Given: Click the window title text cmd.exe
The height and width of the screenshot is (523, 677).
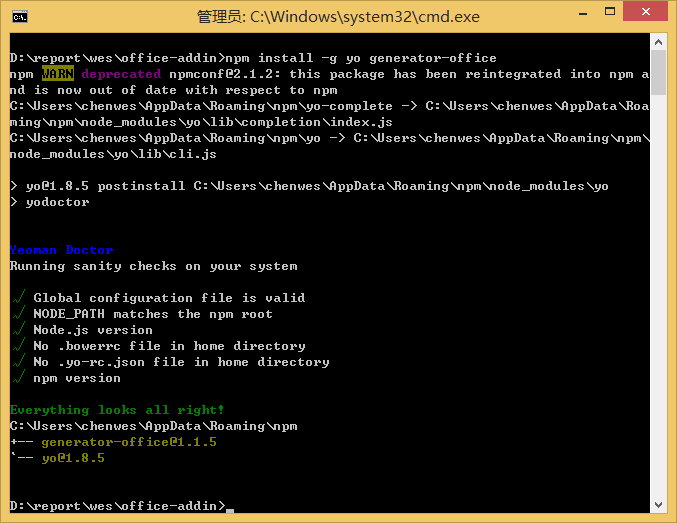Looking at the screenshot, I should 338,17.
